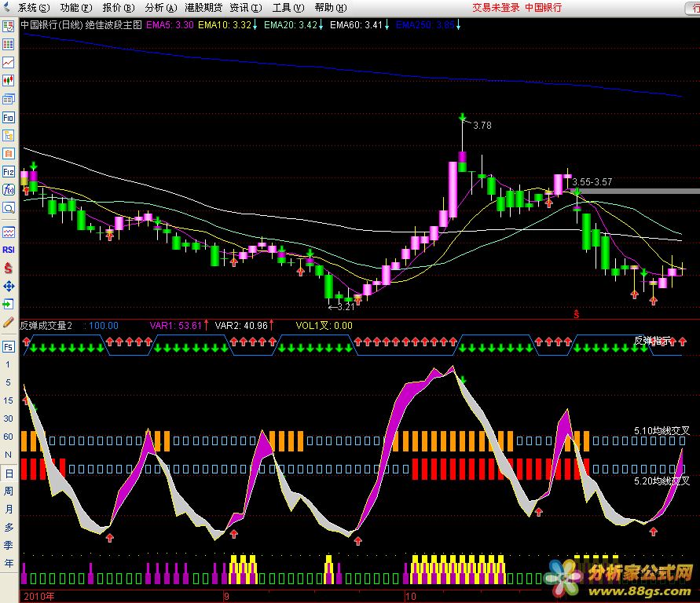Screen dimensions: 700x603
Task: Open the 分析(A) menu
Action: [161, 8]
